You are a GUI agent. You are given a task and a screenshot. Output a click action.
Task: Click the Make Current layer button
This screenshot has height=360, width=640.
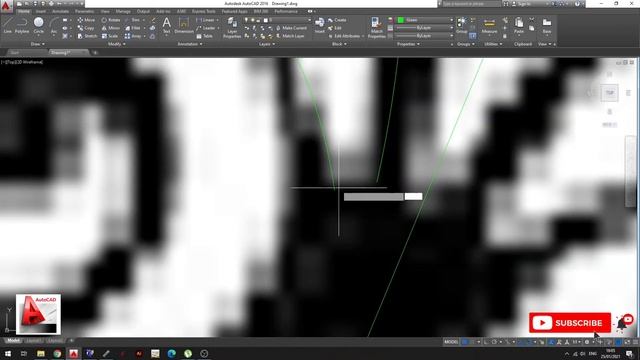[x=291, y=28]
